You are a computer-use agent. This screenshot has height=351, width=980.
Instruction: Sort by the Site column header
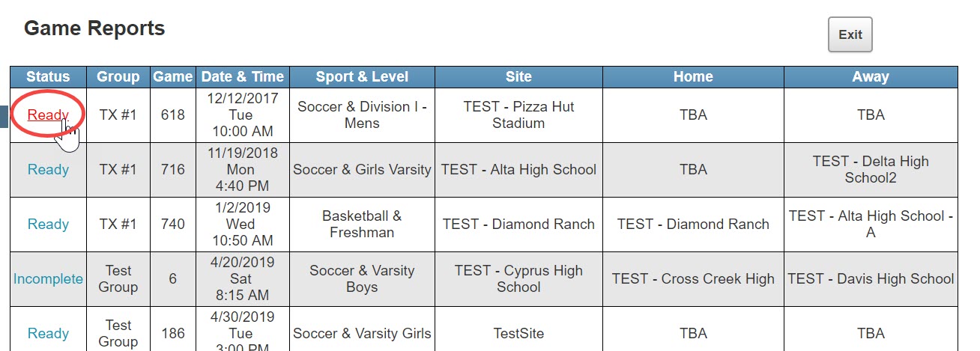click(x=518, y=76)
